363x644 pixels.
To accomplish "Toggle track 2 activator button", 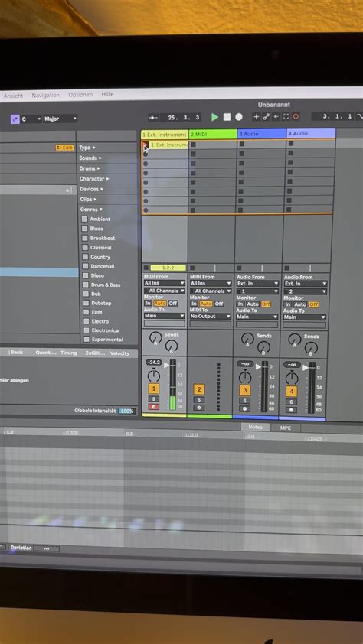I will [199, 389].
